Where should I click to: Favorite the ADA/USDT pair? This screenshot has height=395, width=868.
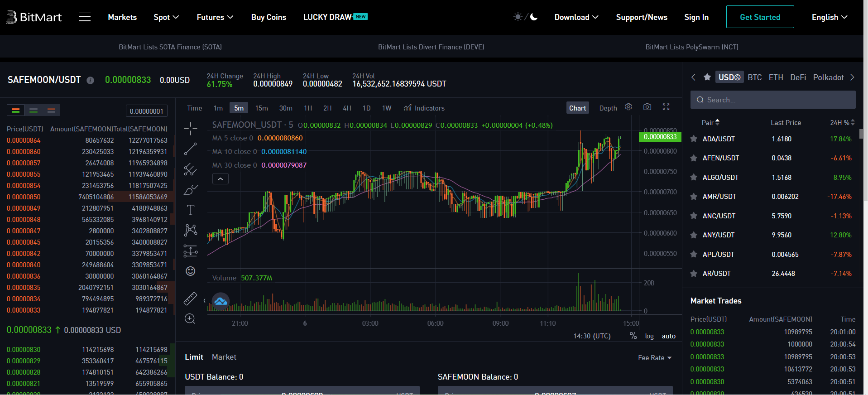[x=693, y=139]
